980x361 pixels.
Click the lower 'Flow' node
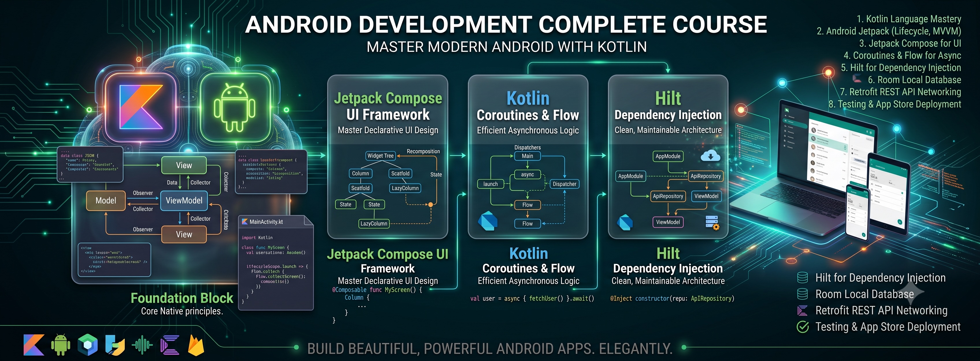click(527, 224)
